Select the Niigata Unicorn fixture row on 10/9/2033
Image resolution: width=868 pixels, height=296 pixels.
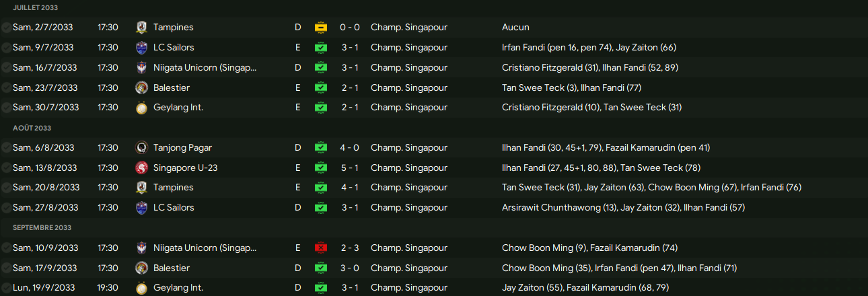(431, 248)
